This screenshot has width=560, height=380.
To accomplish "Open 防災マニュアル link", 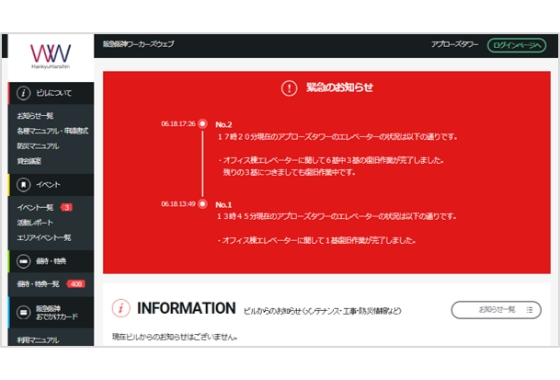I will tap(38, 146).
